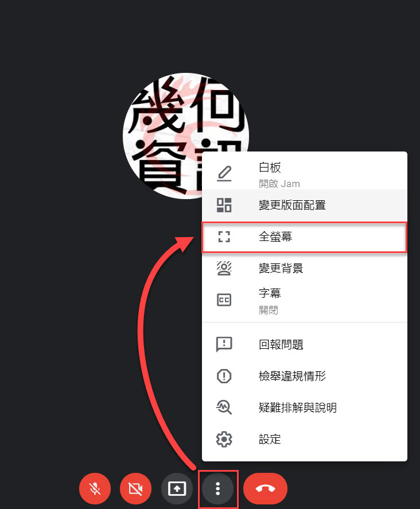Open 疑難排解與說明 help entry

coord(305,407)
